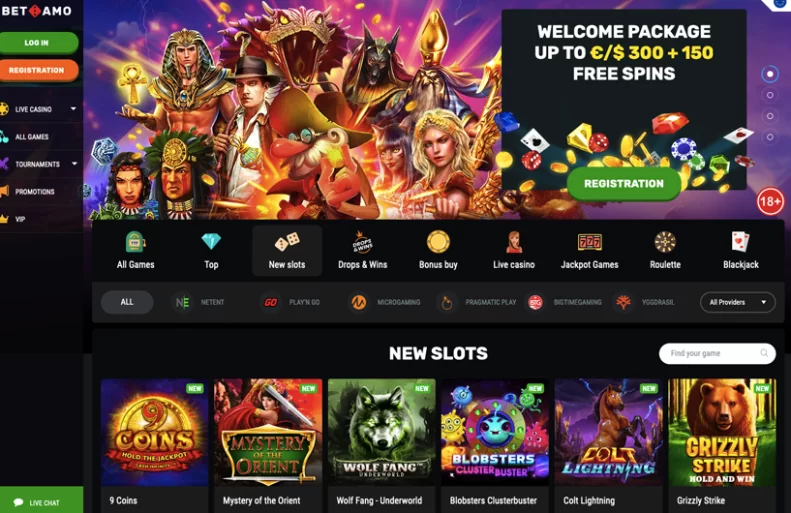This screenshot has height=513, width=791.
Task: Choose the Jackpot Games 777 icon
Action: point(589,242)
